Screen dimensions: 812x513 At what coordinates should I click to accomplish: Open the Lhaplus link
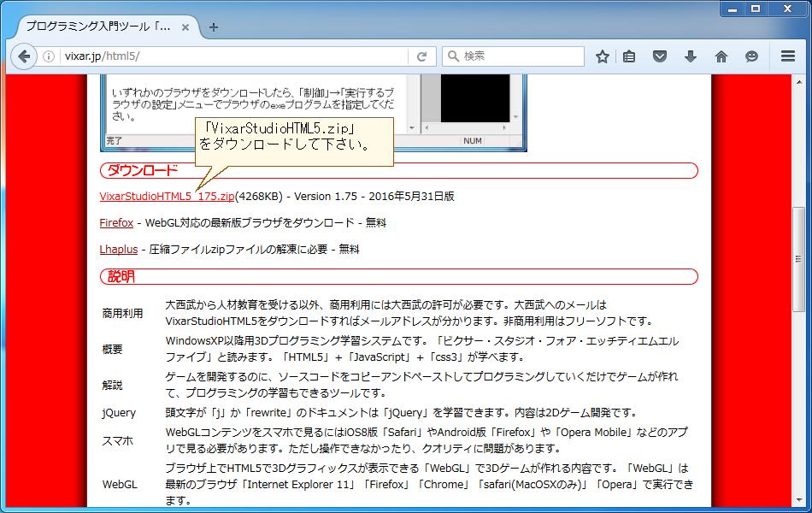tap(117, 250)
